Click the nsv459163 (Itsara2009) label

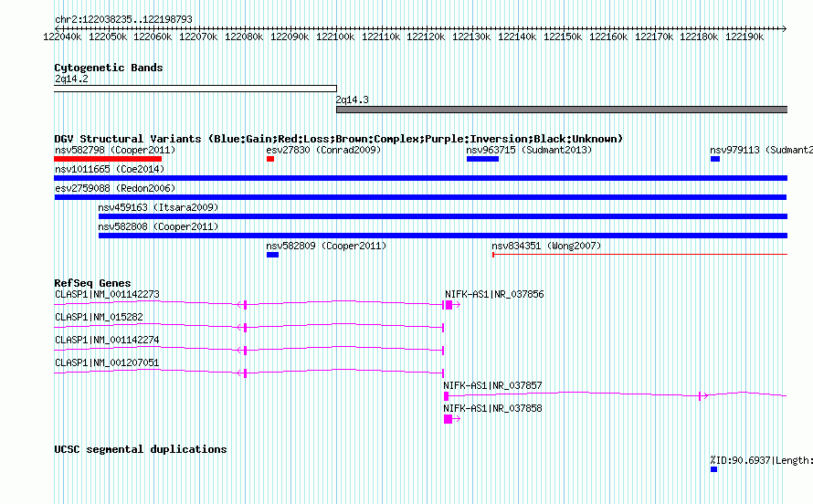pos(158,207)
